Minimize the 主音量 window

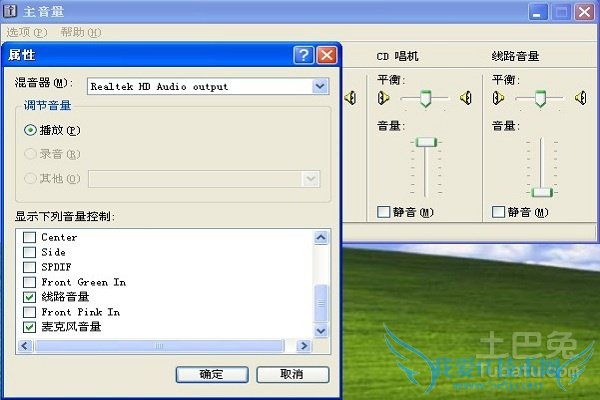click(x=538, y=12)
